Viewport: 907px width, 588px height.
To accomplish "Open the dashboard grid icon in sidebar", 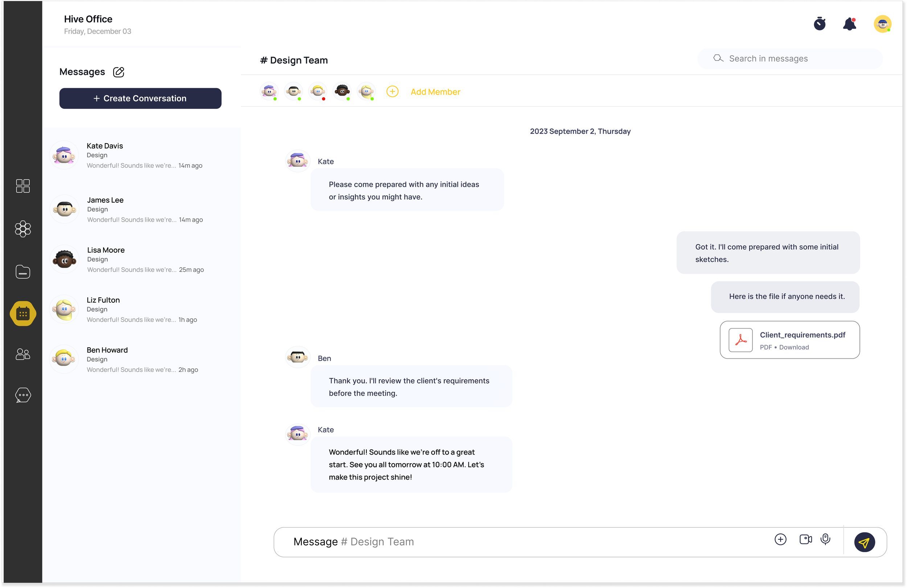I will pos(23,186).
